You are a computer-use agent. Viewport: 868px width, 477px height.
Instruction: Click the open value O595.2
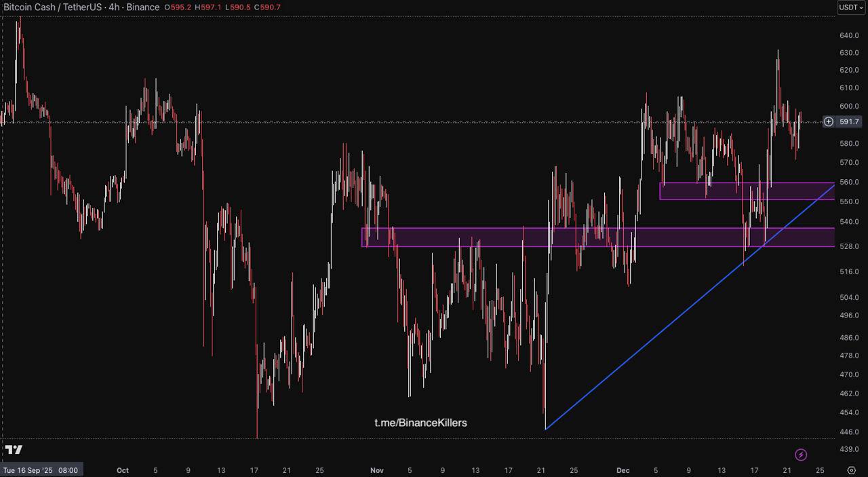coord(178,7)
